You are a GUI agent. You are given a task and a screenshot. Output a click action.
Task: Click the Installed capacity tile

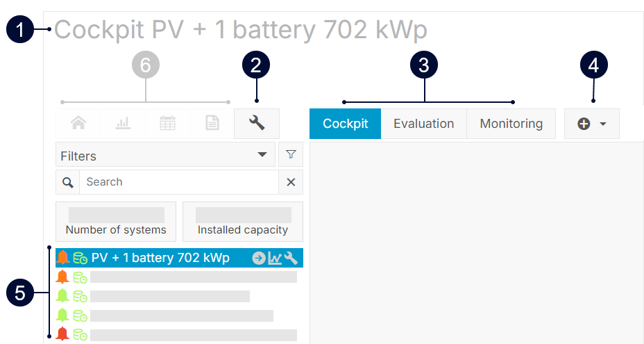242,222
